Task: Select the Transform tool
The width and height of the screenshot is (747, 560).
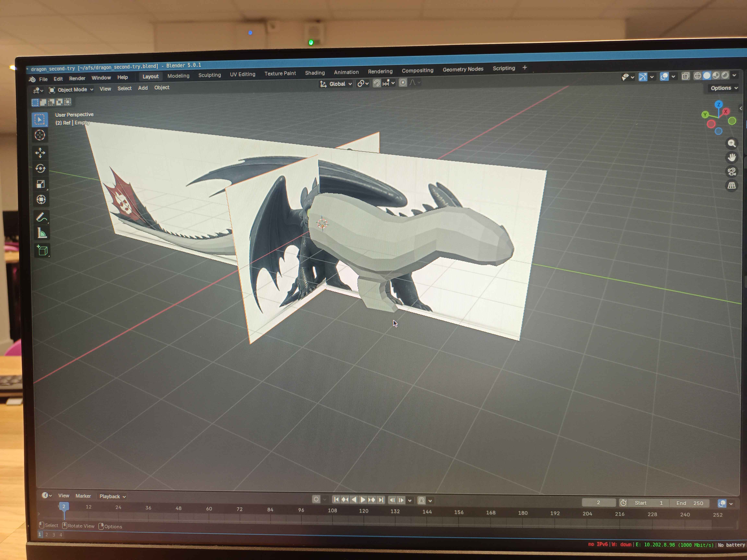Action: [x=41, y=199]
